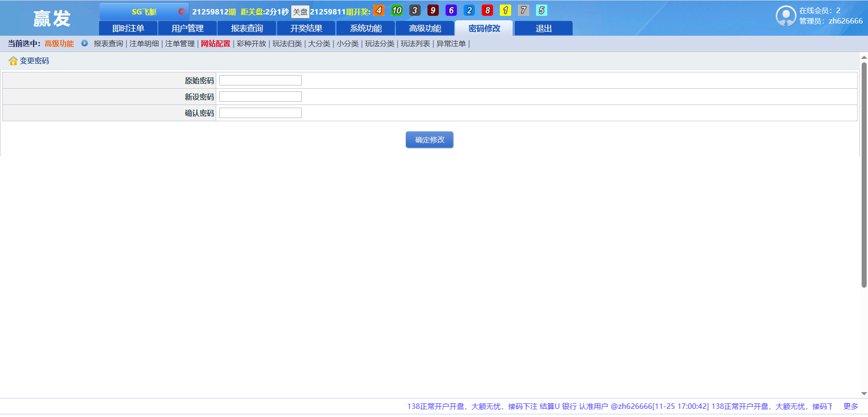Image resolution: width=868 pixels, height=417 pixels.
Task: Open the 异常注单 submenu link
Action: [451, 44]
